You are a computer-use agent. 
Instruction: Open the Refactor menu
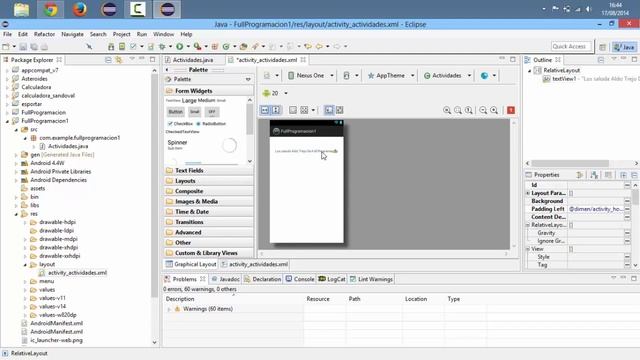[x=44, y=34]
